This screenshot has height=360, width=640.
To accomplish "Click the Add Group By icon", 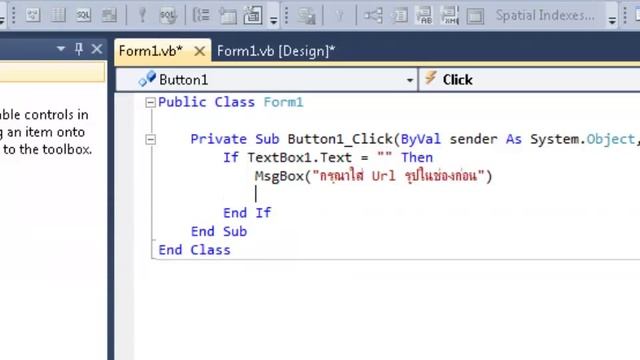I will point(201,15).
